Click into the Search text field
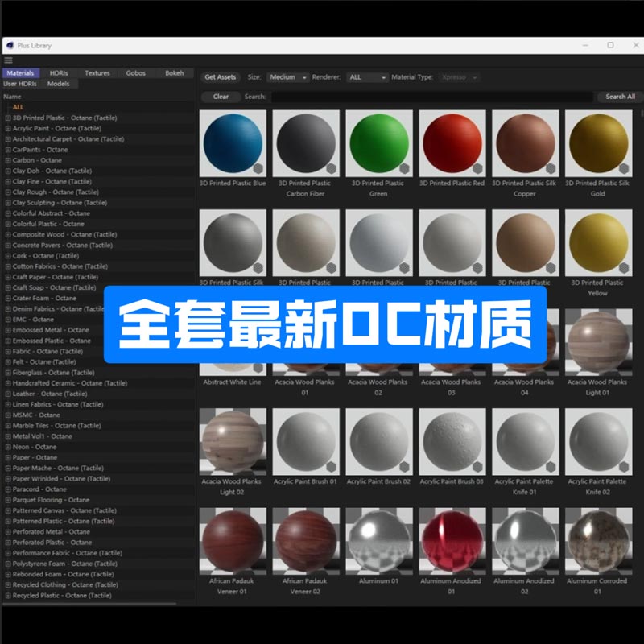This screenshot has height=644, width=644. pos(431,97)
